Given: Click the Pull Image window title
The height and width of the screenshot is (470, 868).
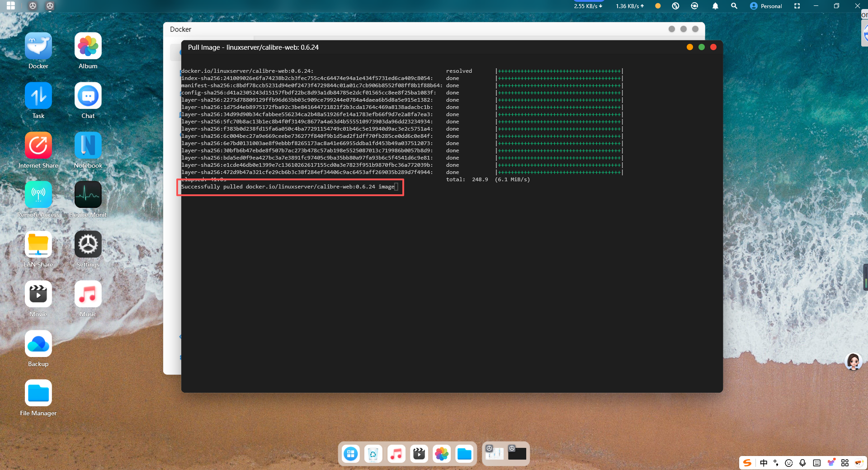Looking at the screenshot, I should 253,47.
